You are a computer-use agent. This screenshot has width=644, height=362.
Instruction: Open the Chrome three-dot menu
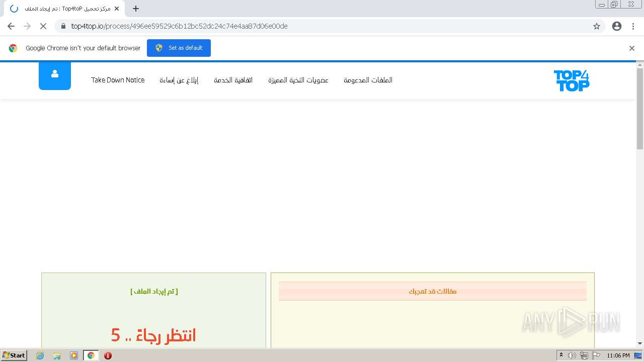(633, 26)
